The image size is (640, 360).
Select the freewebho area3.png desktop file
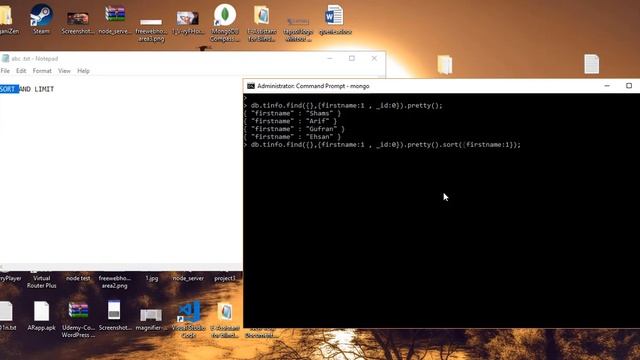coord(151,22)
